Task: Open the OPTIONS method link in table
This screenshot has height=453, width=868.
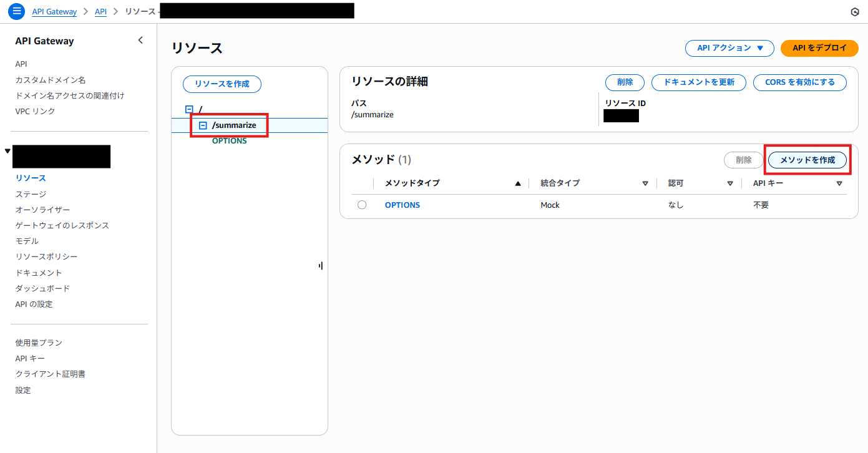Action: tap(402, 205)
